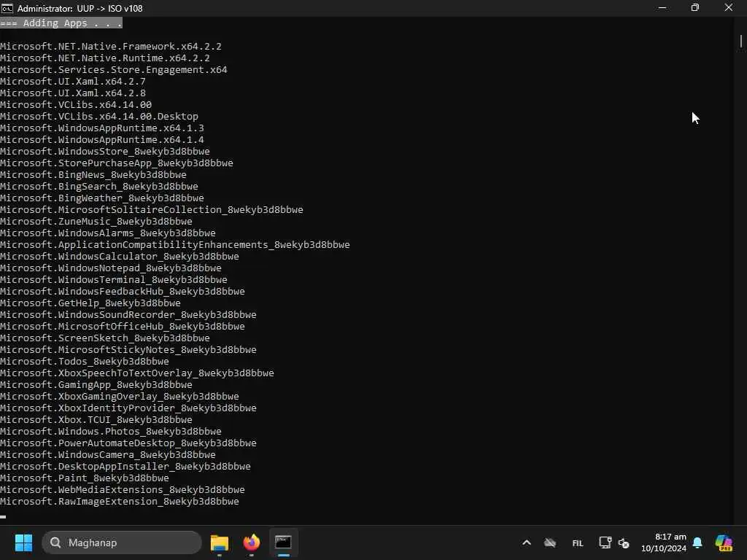This screenshot has height=560, width=747.
Task: Click the Microsoft.ZuneMusic line
Action: click(96, 221)
